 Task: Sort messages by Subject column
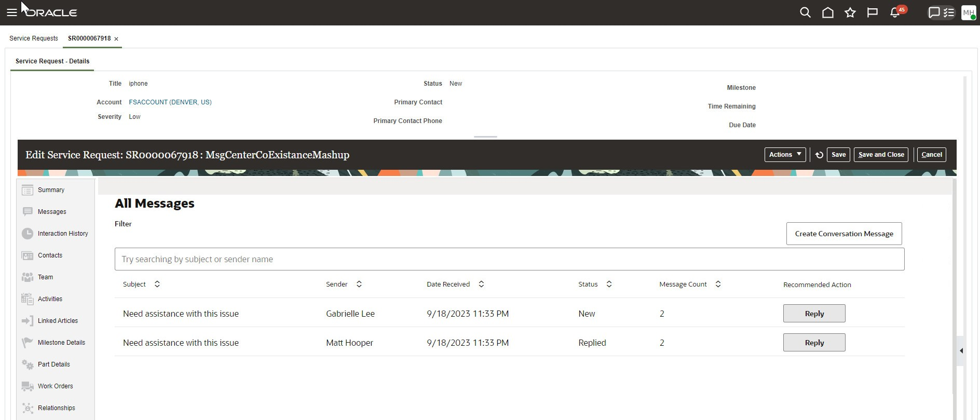pyautogui.click(x=157, y=284)
